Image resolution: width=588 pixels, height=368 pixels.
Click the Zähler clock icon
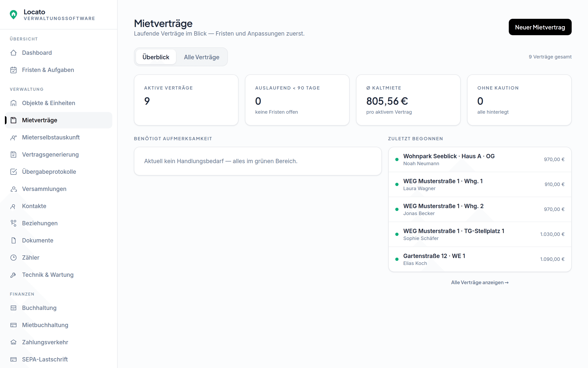click(x=13, y=258)
